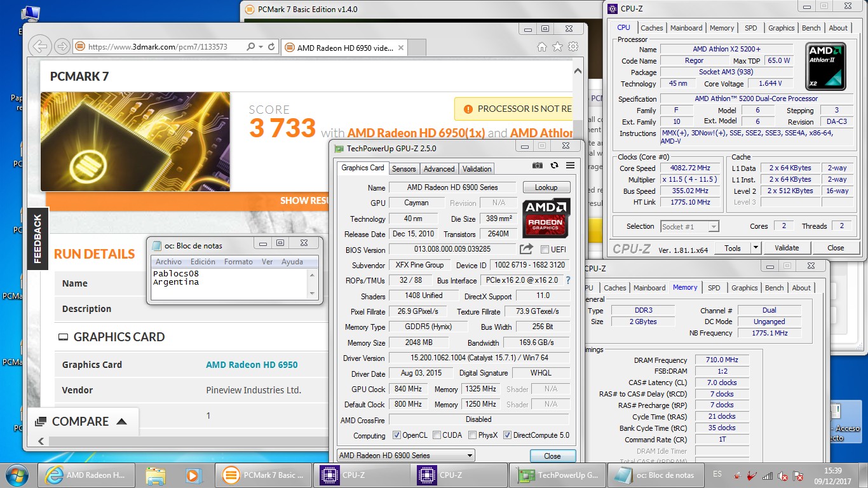
Task: Go back with the browser back arrow
Action: pos(39,46)
